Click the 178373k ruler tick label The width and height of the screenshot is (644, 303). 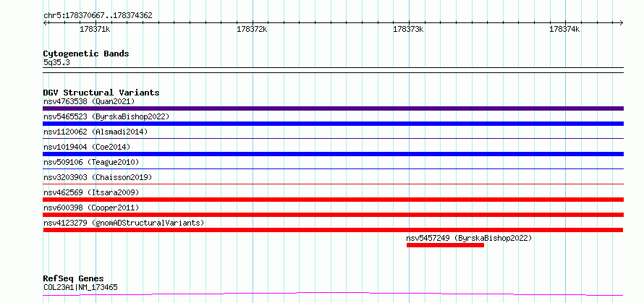(408, 29)
